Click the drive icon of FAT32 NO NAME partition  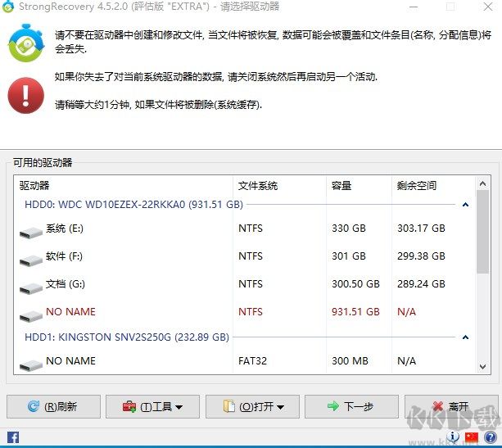point(31,365)
